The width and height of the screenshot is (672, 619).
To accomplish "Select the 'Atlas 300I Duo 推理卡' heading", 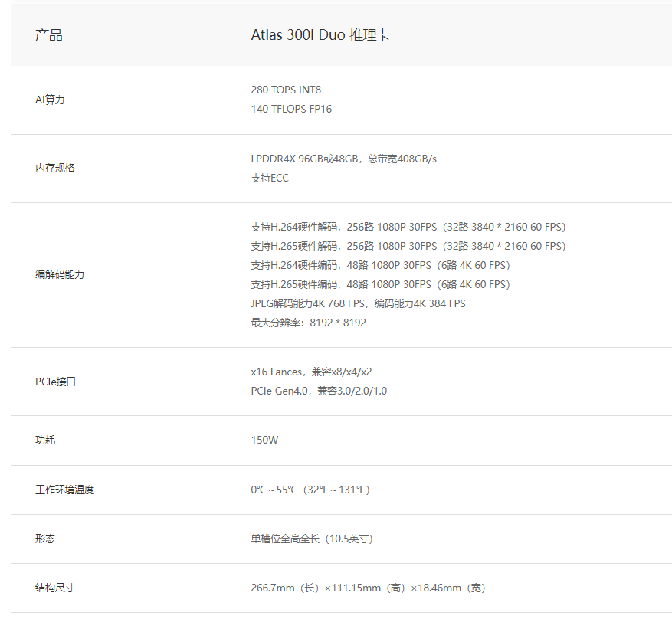I will (320, 35).
